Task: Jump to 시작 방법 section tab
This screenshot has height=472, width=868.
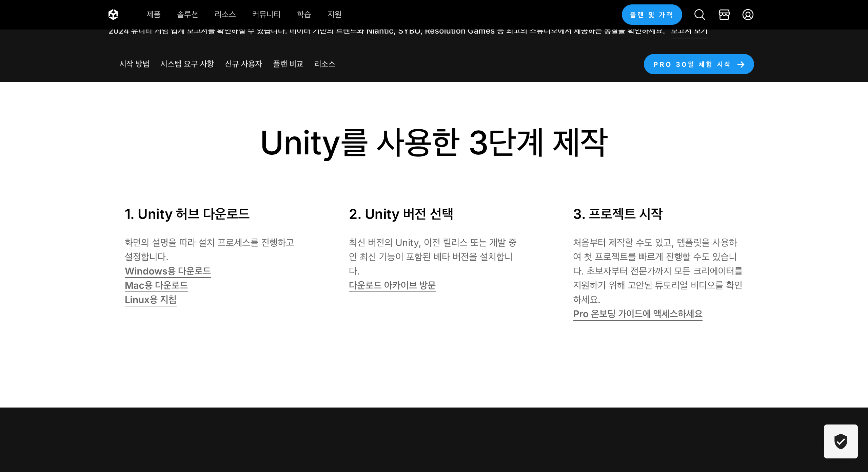Action: pyautogui.click(x=134, y=64)
